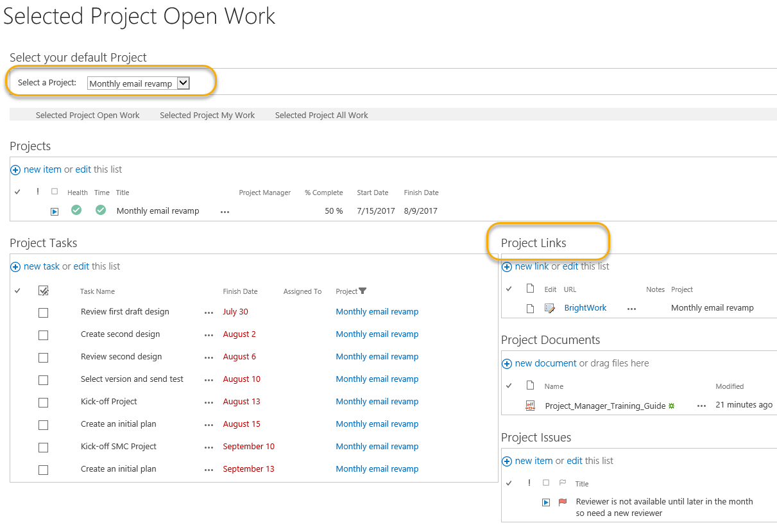Open the Select a Project dropdown
Image resolution: width=777 pixels, height=532 pixels.
[139, 83]
